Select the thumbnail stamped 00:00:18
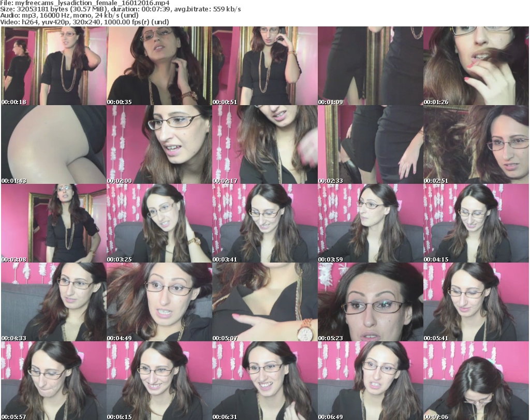The image size is (530, 420). (54, 66)
